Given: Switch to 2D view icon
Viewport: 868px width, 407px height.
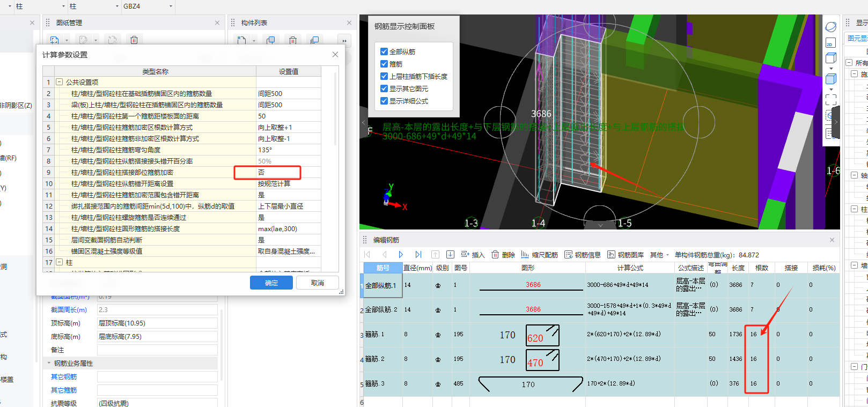Looking at the screenshot, I should [x=830, y=43].
